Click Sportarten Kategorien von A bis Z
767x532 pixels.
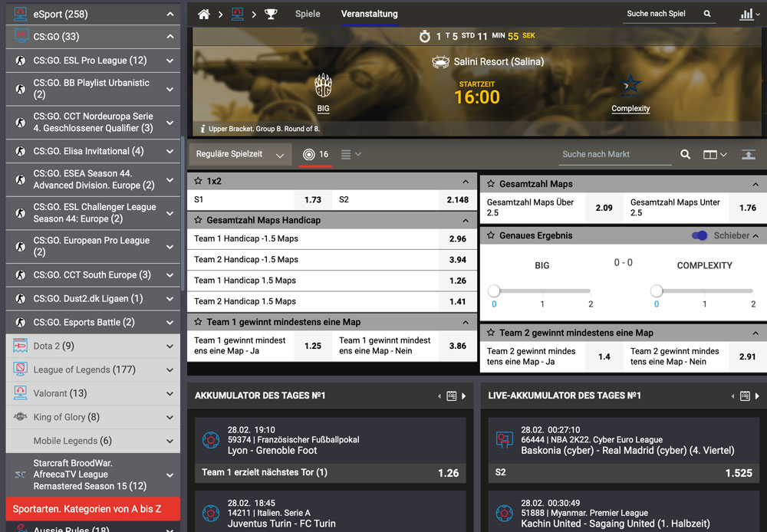[92, 509]
